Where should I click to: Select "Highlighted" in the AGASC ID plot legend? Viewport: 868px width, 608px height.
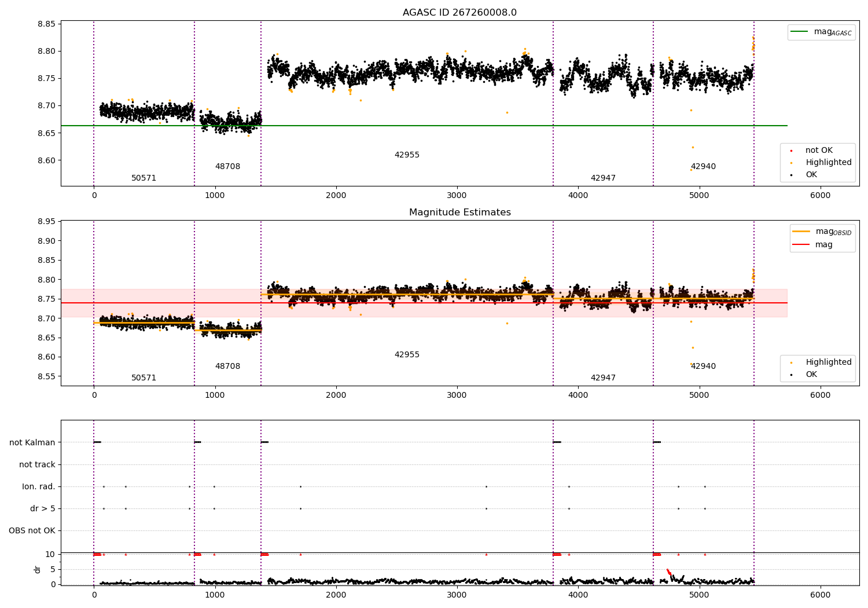tap(829, 163)
